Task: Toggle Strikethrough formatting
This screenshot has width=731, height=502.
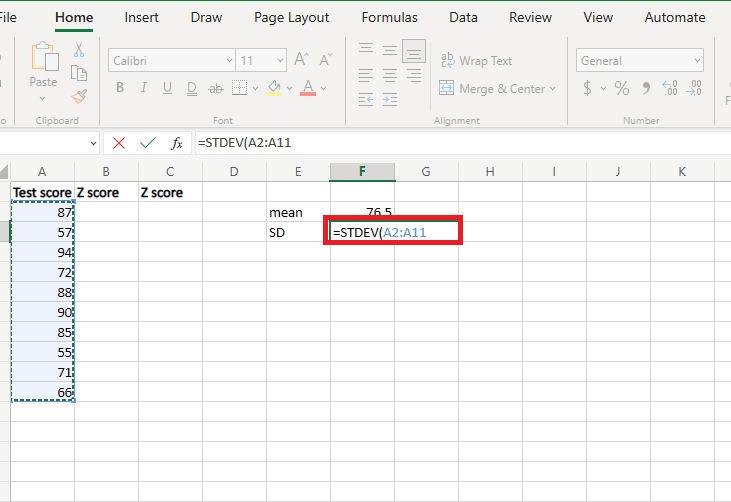Action: coord(215,88)
